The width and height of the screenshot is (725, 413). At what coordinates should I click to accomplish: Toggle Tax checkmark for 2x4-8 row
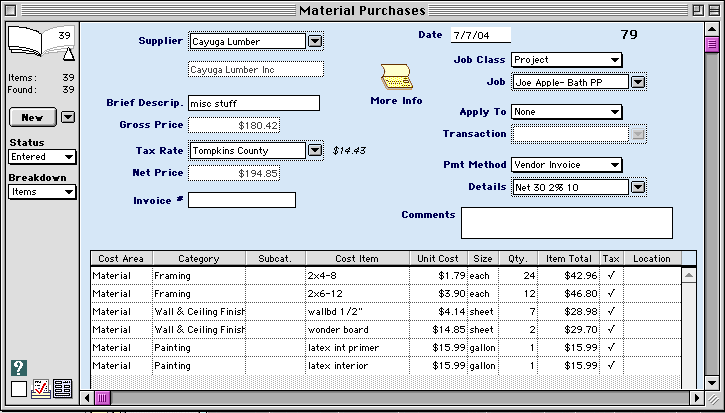pos(611,275)
